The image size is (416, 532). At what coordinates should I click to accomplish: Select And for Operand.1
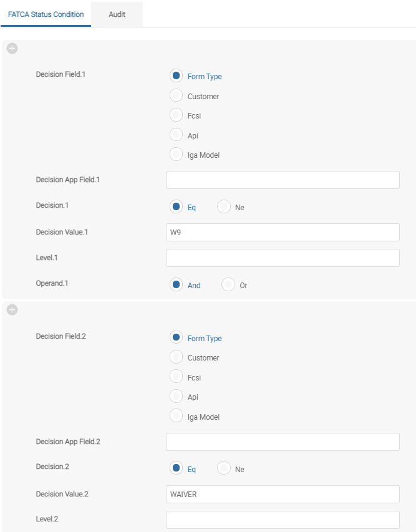tap(176, 284)
